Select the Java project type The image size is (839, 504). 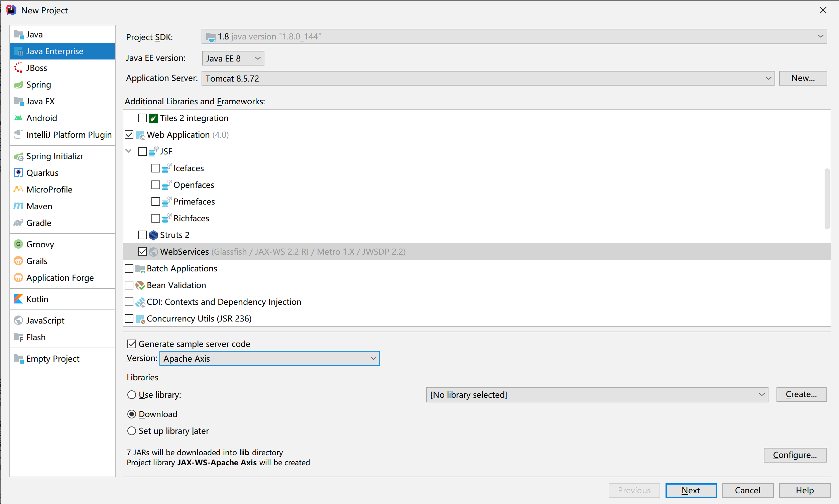click(63, 35)
